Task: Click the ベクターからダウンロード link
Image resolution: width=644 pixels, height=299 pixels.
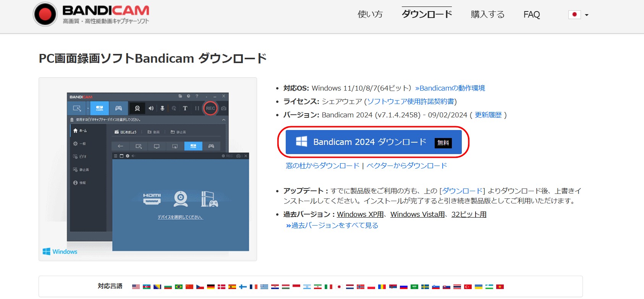Action: (407, 166)
